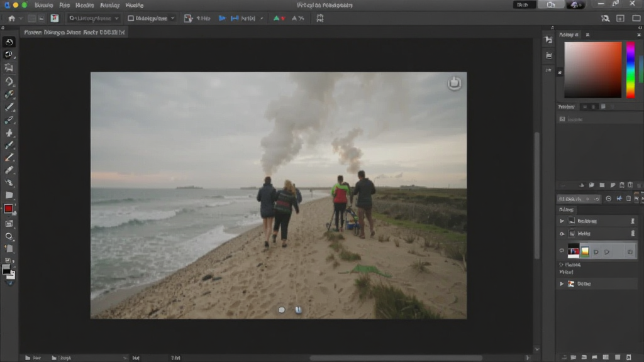Select the Lasso tool in the left toolbar

coord(9,81)
